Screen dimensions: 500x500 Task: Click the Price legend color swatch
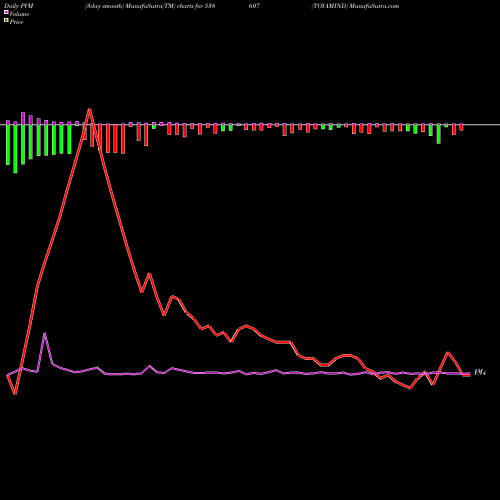(6, 21)
